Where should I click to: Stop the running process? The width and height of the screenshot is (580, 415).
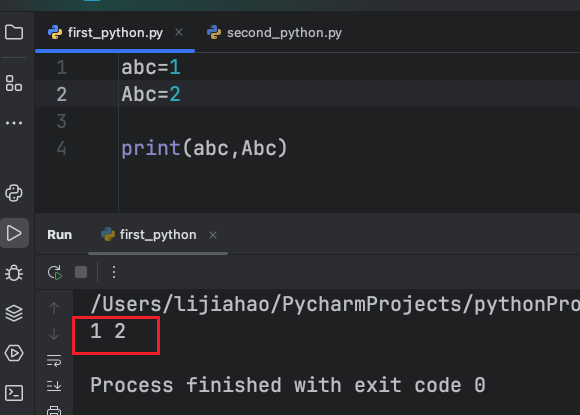coord(81,272)
